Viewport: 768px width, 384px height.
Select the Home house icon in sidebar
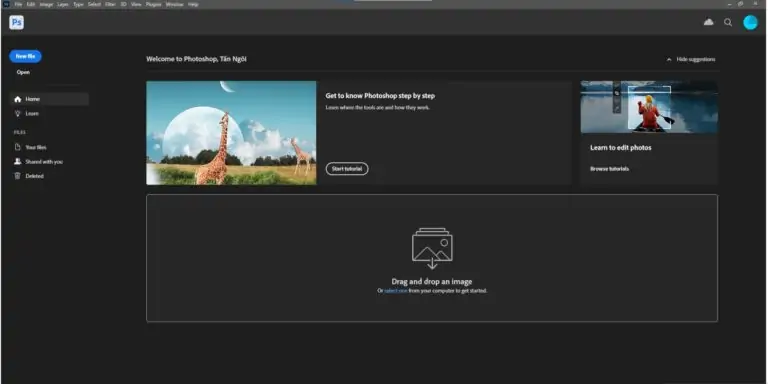(x=18, y=99)
